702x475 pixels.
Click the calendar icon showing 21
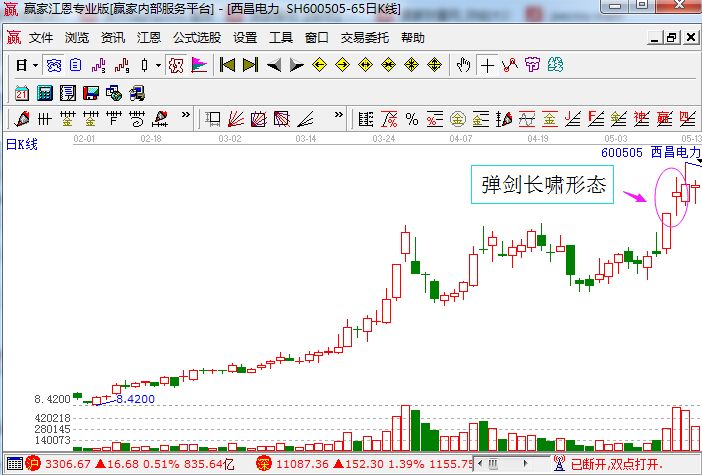click(22, 93)
